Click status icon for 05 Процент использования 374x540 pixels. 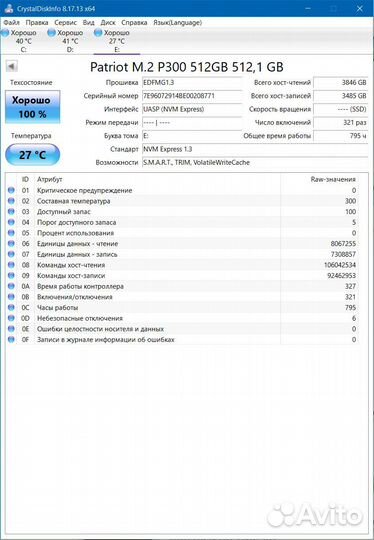click(x=11, y=233)
